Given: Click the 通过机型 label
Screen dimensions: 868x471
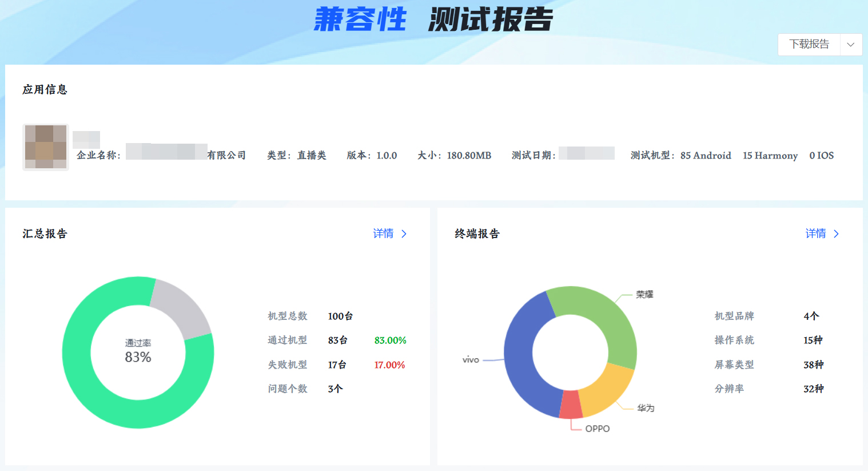Looking at the screenshot, I should [288, 341].
